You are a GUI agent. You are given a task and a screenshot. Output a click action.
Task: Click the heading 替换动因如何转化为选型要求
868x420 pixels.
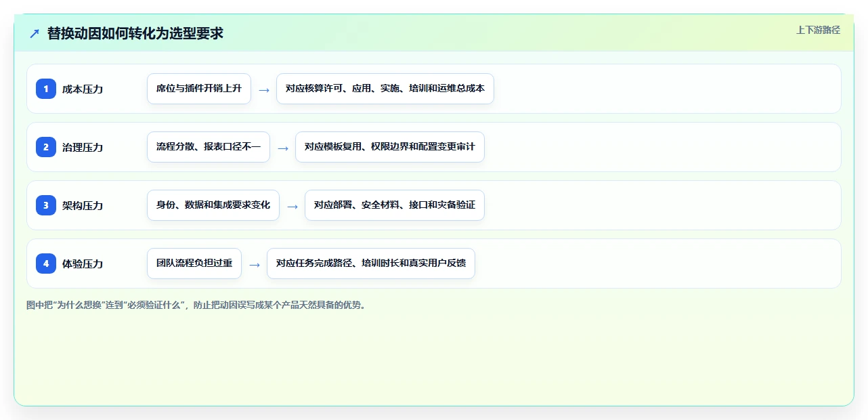[x=135, y=33]
